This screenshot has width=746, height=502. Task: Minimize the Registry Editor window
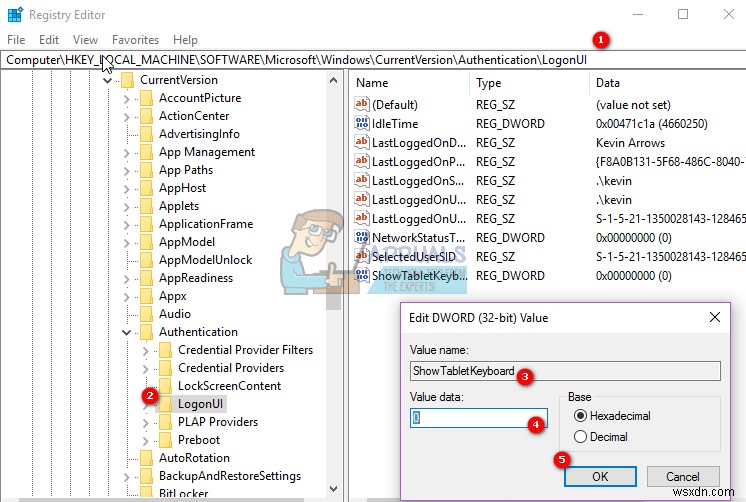(638, 14)
